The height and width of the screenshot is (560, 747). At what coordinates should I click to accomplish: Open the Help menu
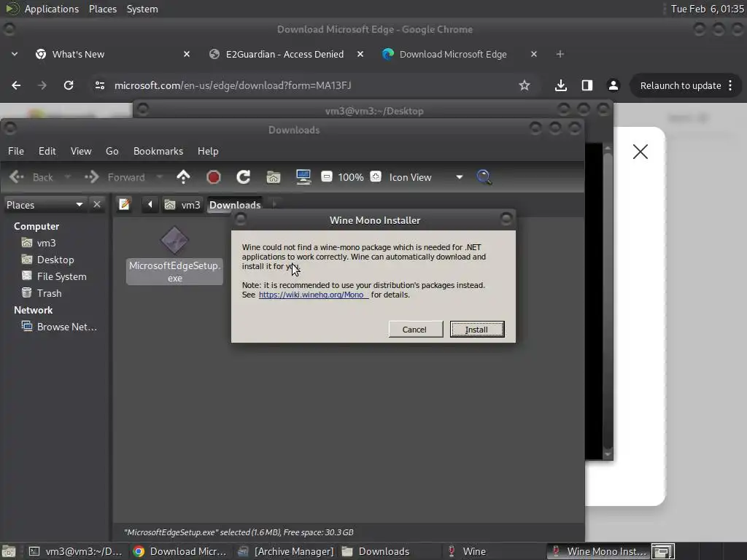click(208, 151)
